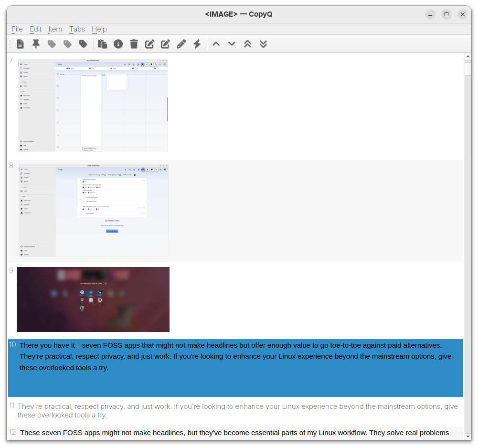Select item 9 dark red desktop image
The width and height of the screenshot is (478, 448).
point(93,299)
